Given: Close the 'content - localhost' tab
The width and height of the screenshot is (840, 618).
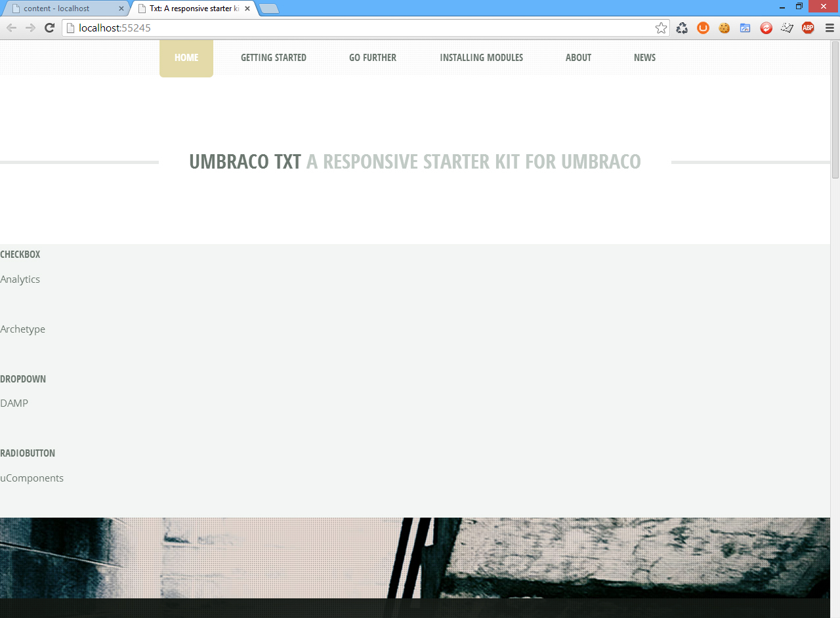Looking at the screenshot, I should pos(121,9).
